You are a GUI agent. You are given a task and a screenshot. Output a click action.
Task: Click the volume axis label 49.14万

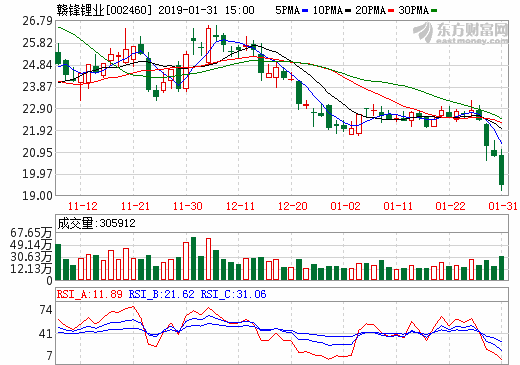click(x=31, y=245)
